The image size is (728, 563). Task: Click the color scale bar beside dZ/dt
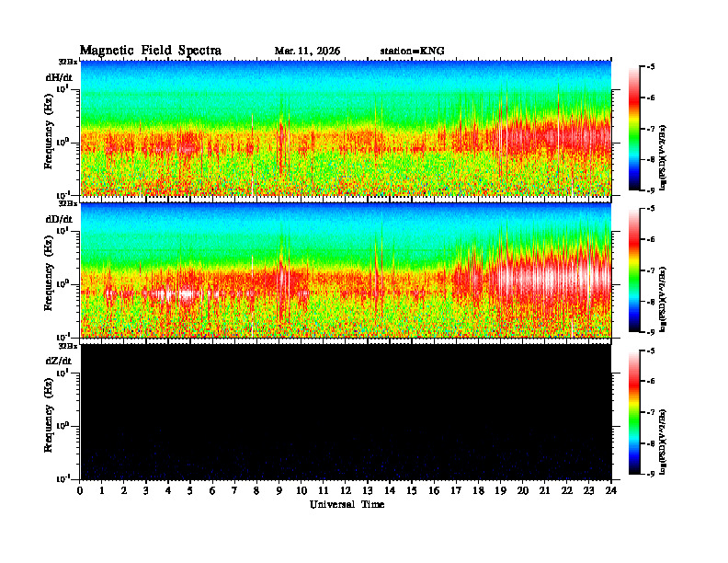(634, 412)
